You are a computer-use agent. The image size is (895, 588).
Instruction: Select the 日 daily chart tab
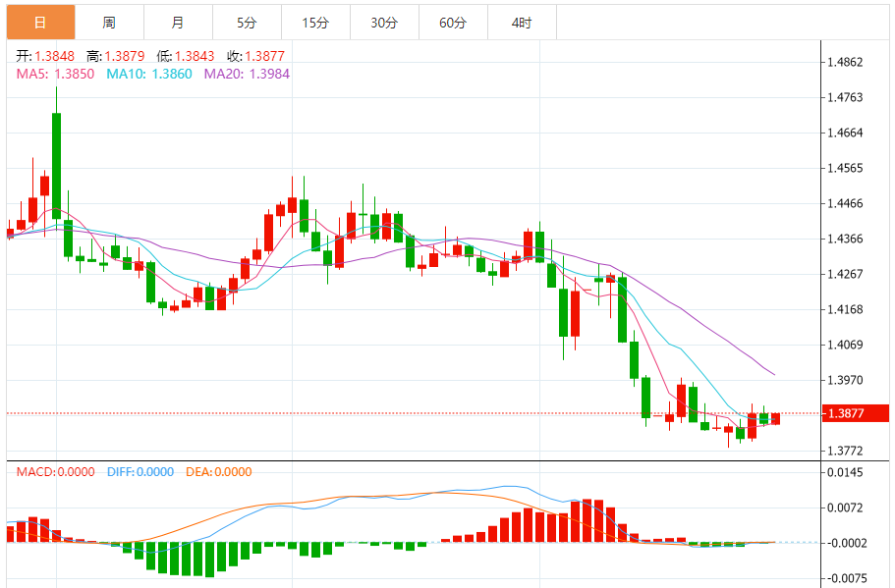pos(40,23)
